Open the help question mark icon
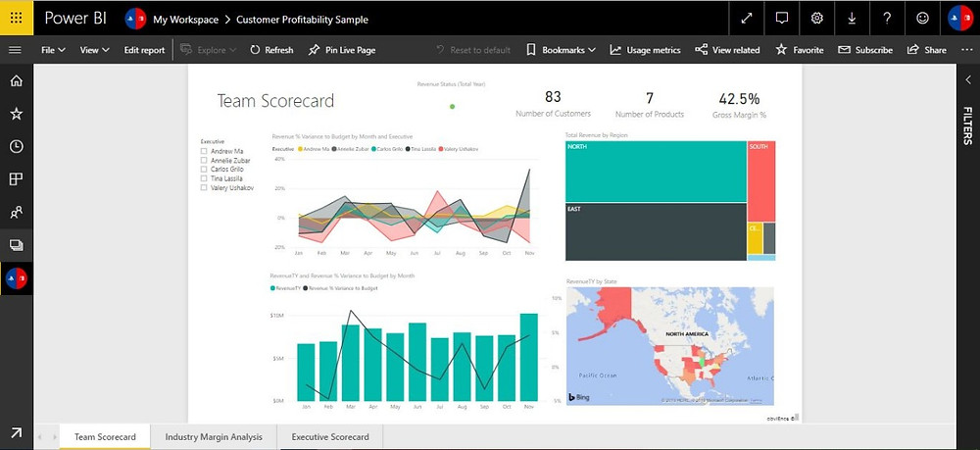 (887, 18)
